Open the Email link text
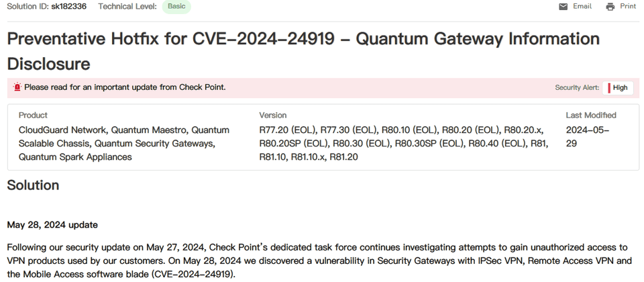Image resolution: width=644 pixels, height=282 pixels. [x=582, y=6]
